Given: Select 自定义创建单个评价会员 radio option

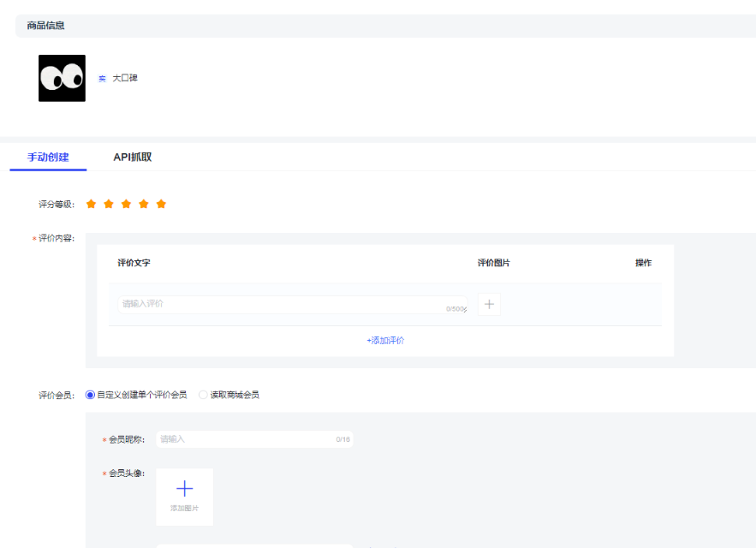Looking at the screenshot, I should click(91, 395).
